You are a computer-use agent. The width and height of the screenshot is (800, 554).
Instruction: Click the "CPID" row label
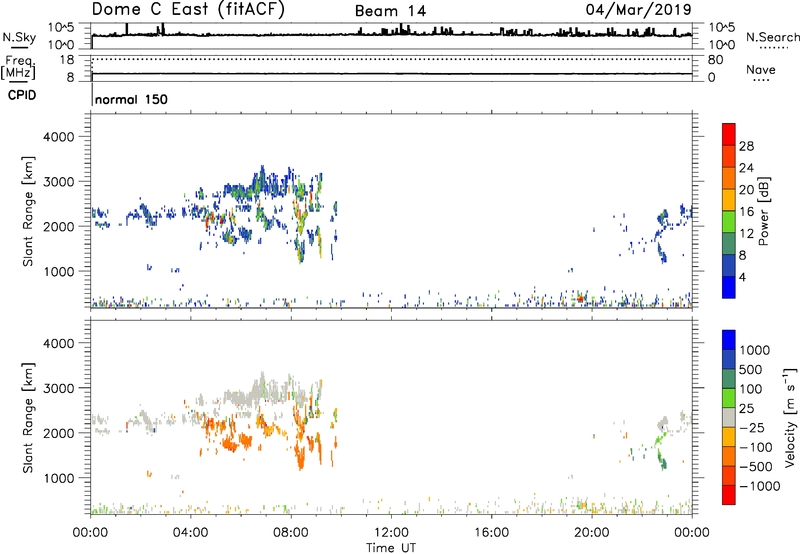click(x=22, y=95)
